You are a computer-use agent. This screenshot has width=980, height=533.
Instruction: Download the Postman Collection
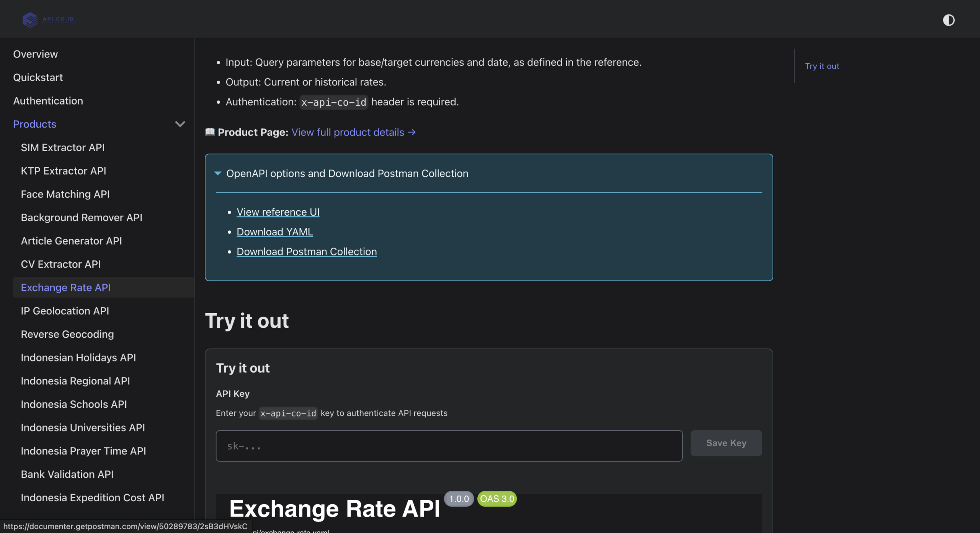point(306,251)
